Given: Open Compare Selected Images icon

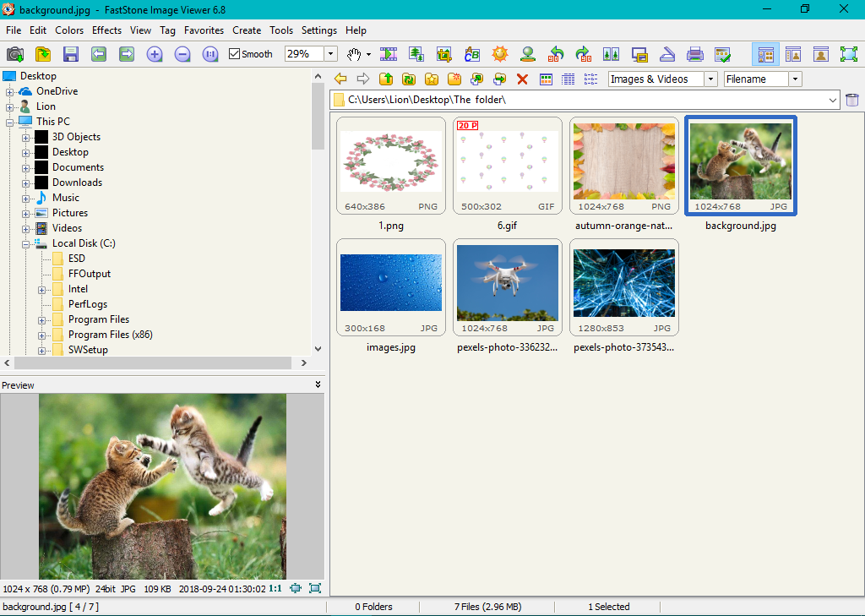Looking at the screenshot, I should pyautogui.click(x=612, y=54).
